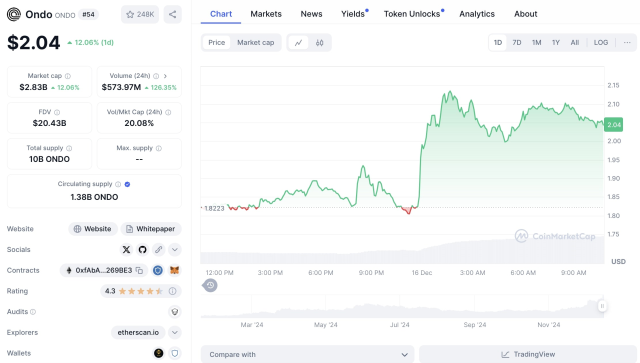This screenshot has height=363, width=640.
Task: Select the 1Y time range
Action: pyautogui.click(x=556, y=42)
